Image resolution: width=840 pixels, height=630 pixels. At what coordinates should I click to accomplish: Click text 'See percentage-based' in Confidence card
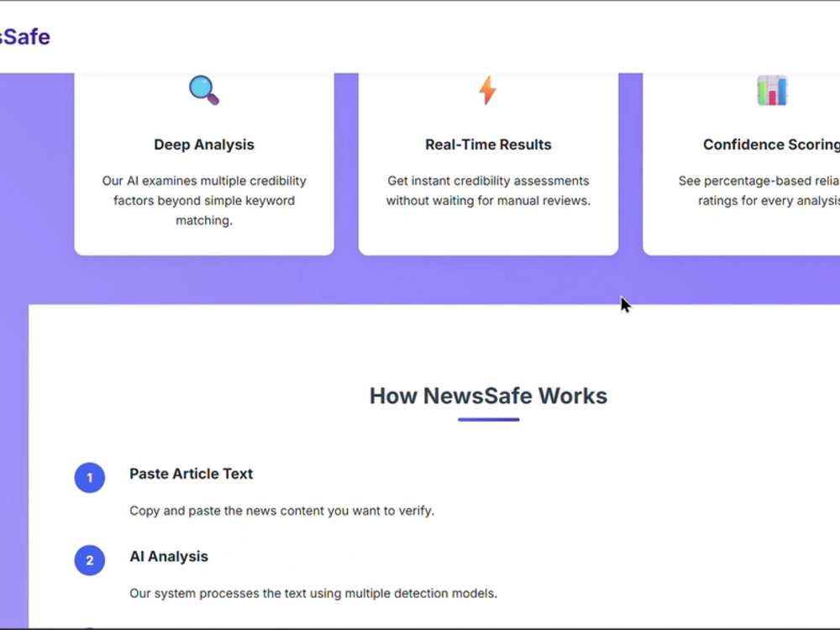click(x=738, y=181)
